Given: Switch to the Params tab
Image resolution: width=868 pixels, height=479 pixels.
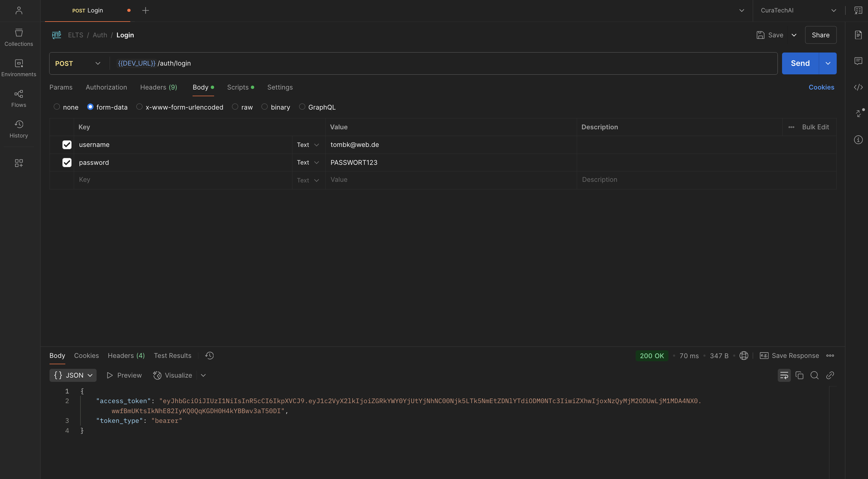Looking at the screenshot, I should [61, 87].
